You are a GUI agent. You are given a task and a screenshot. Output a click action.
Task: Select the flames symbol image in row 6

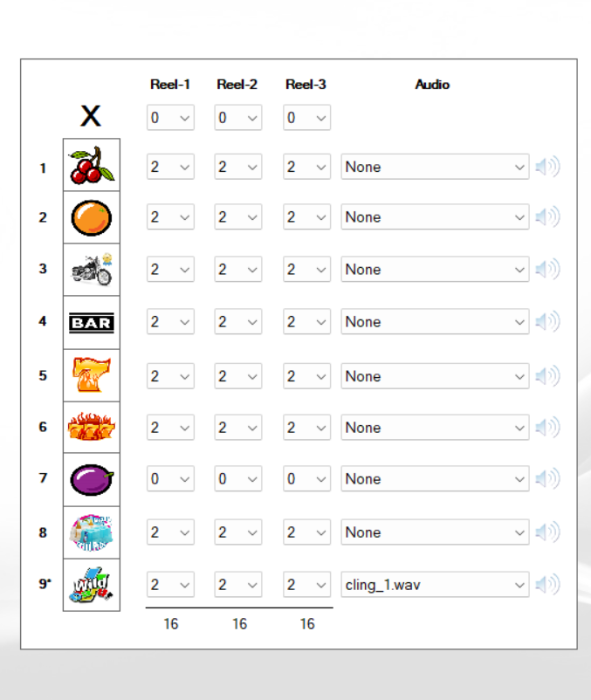92,428
